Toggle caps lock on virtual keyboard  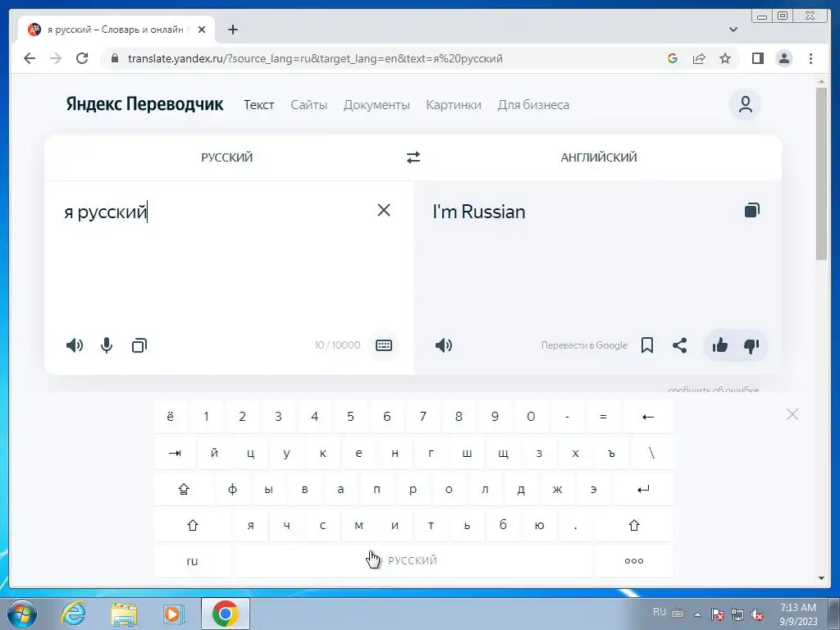184,489
